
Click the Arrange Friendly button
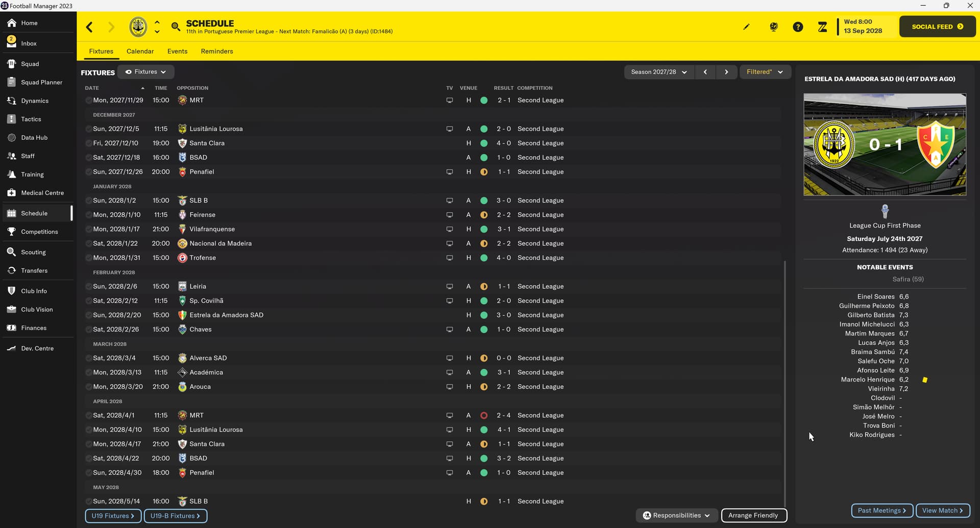753,515
